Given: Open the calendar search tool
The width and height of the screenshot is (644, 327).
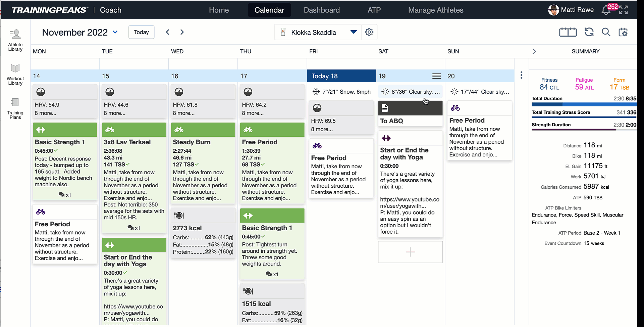Looking at the screenshot, I should (606, 32).
